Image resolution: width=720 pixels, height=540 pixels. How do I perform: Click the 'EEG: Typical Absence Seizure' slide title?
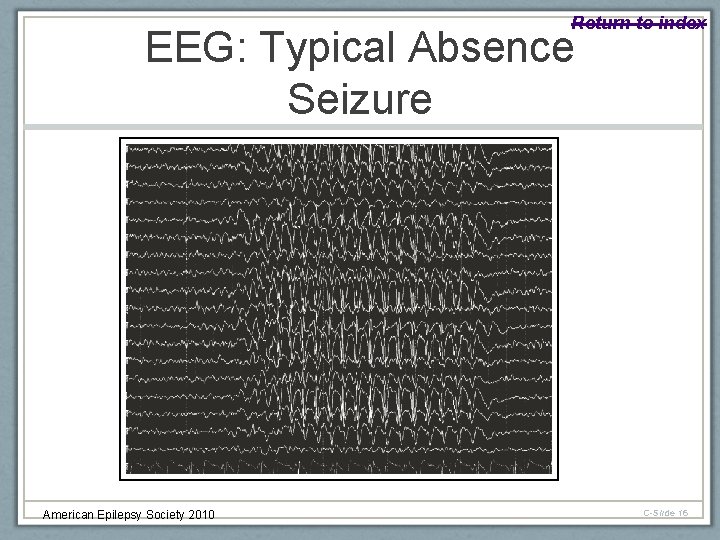(x=360, y=72)
